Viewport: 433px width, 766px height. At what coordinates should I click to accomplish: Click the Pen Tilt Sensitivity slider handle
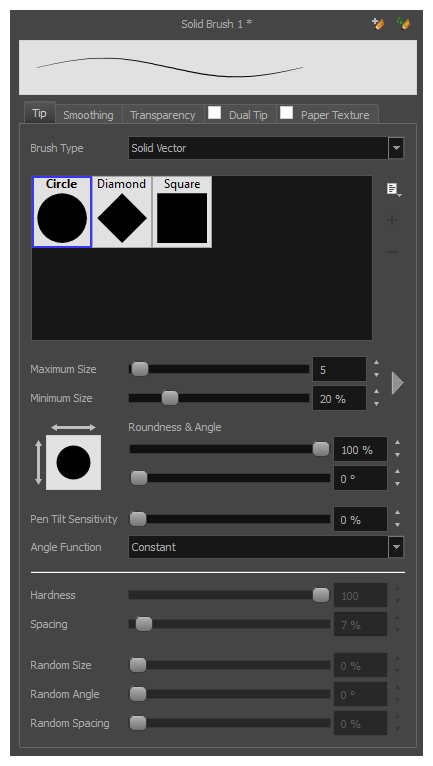pyautogui.click(x=138, y=519)
